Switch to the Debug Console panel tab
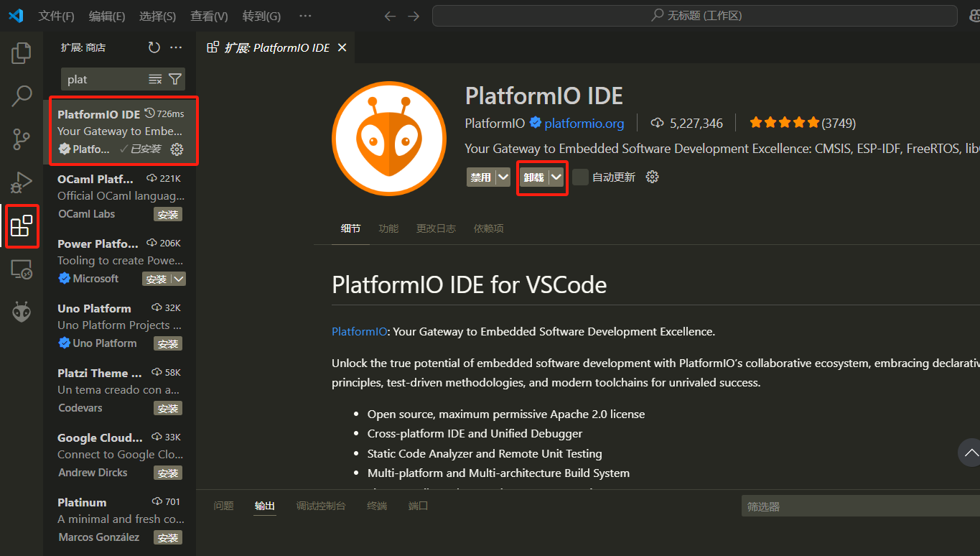Screen dimensions: 980x556 pos(321,506)
